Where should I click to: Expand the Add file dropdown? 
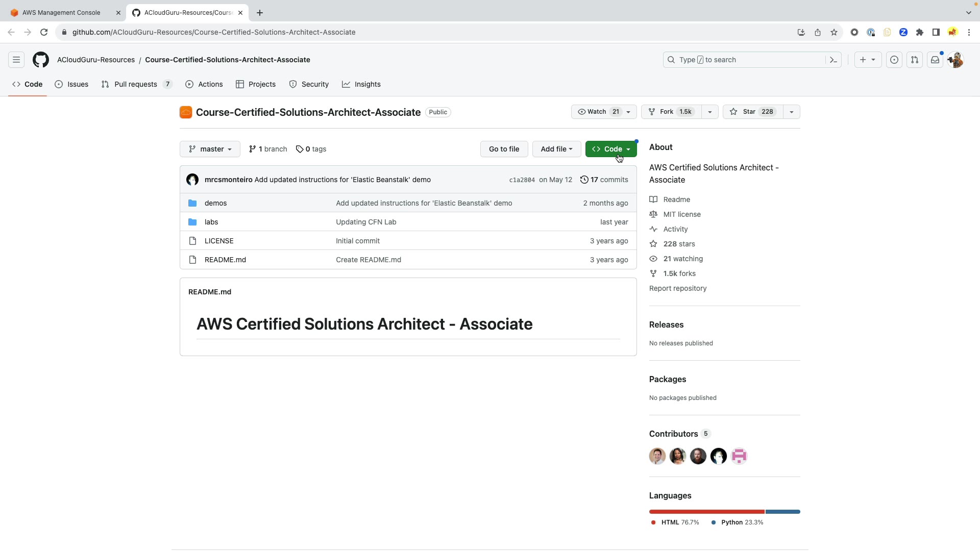tap(556, 149)
